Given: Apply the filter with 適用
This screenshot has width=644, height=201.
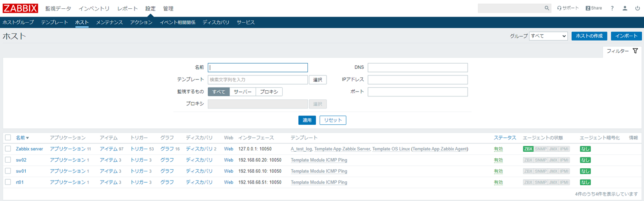Looking at the screenshot, I should pyautogui.click(x=307, y=120).
